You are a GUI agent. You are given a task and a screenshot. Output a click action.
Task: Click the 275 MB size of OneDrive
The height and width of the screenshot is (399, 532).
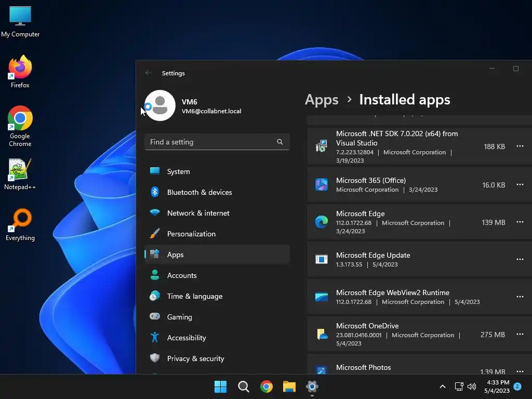[x=493, y=335]
